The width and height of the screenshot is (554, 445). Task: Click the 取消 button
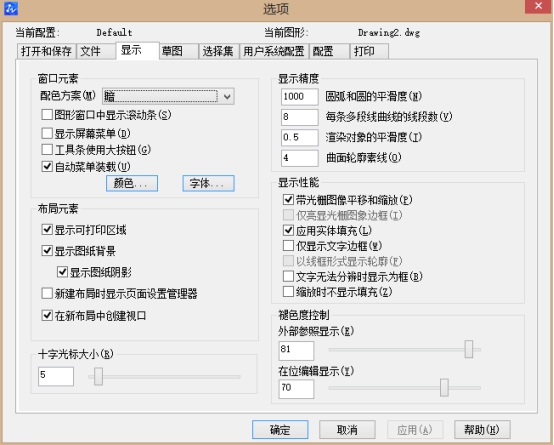pyautogui.click(x=347, y=429)
